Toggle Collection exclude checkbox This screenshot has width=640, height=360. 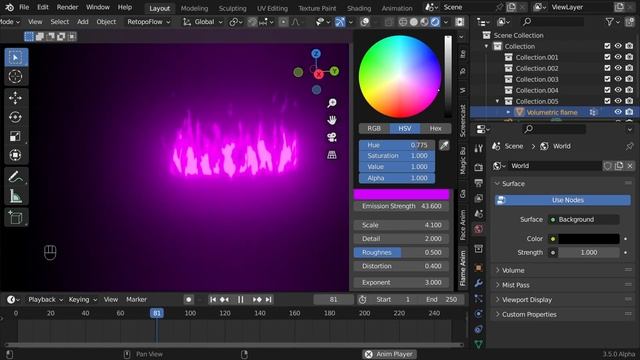[607, 46]
